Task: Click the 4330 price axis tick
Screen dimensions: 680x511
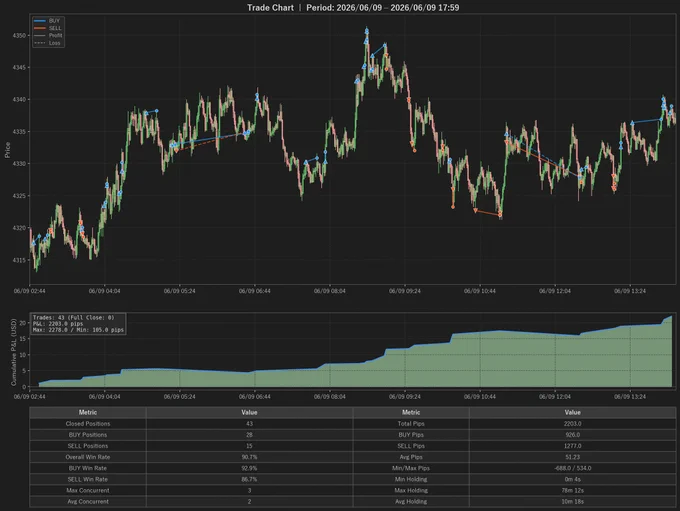Action: click(19, 164)
